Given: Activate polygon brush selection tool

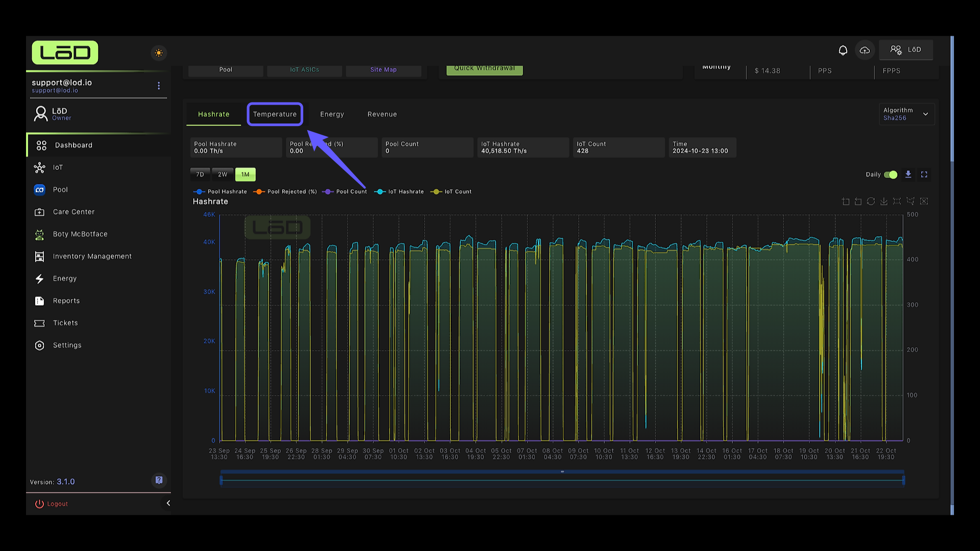Looking at the screenshot, I should (x=910, y=202).
